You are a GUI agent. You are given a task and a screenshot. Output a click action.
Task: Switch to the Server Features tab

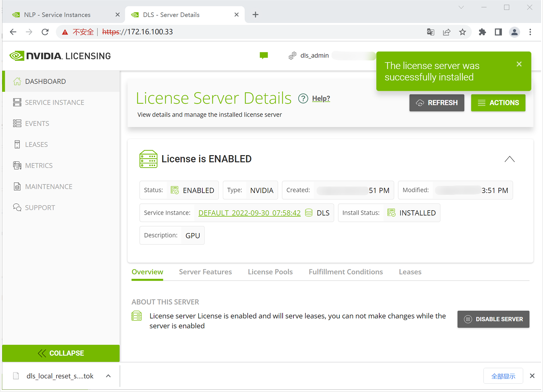click(x=205, y=272)
